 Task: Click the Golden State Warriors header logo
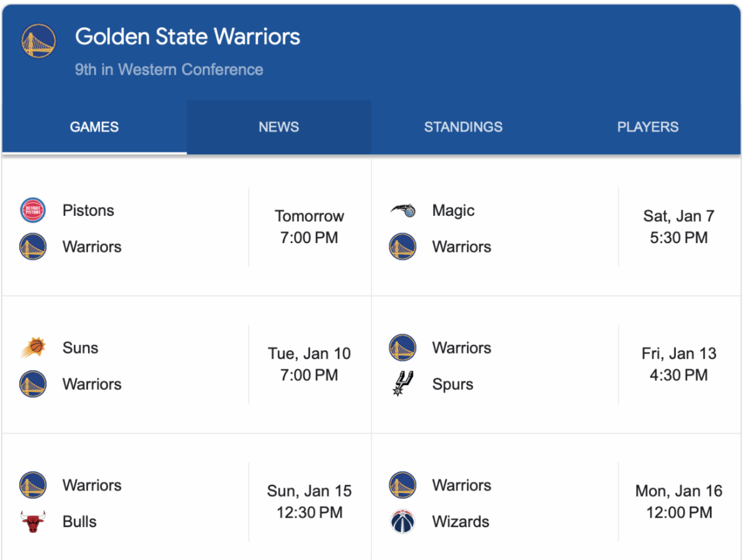[38, 41]
